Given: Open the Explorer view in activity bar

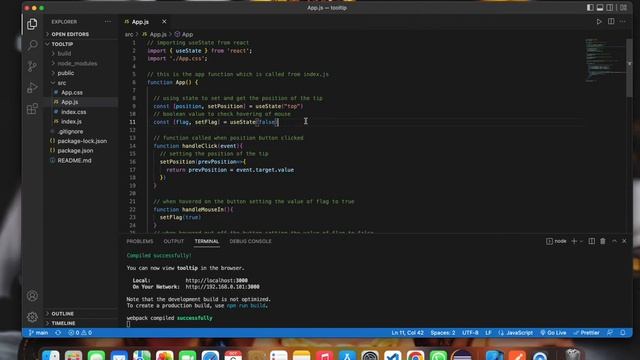Looking at the screenshot, I should tap(32, 24).
